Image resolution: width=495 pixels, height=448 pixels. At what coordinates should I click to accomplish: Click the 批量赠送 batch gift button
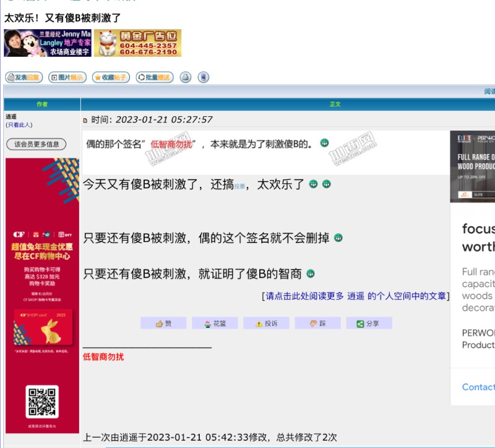[155, 77]
